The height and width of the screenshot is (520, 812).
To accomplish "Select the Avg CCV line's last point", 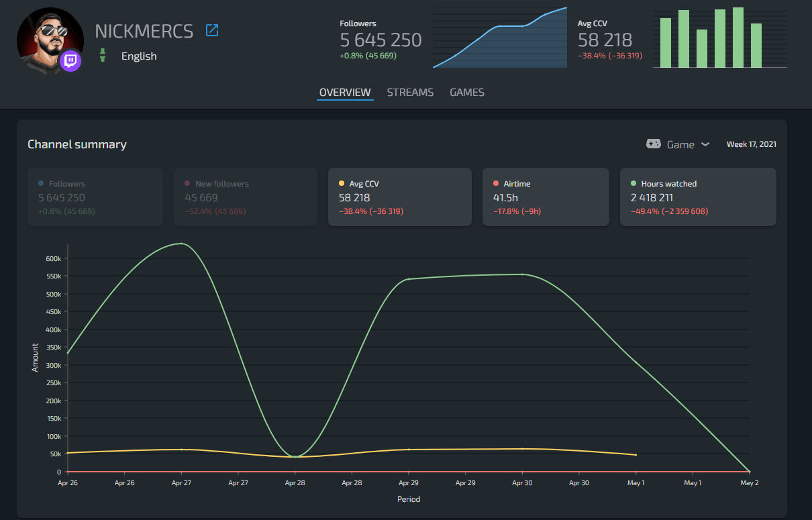I will click(636, 455).
